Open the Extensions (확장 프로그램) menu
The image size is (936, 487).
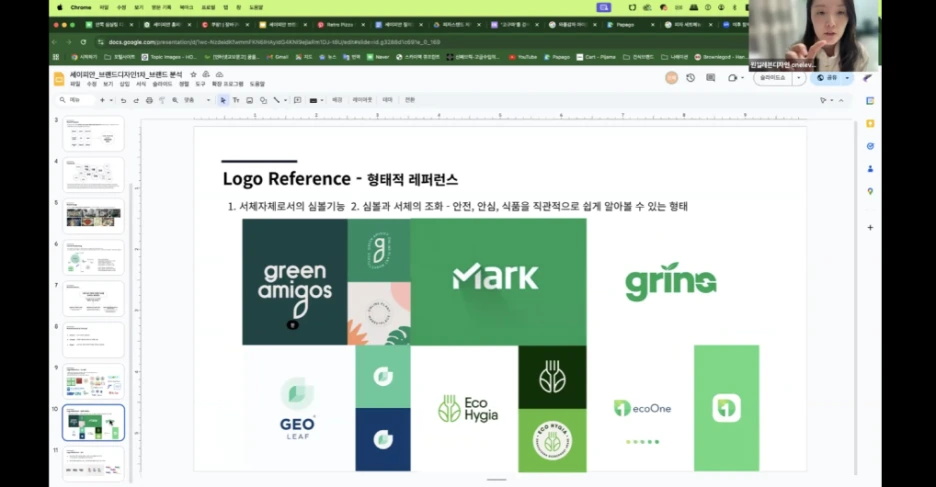coord(227,84)
